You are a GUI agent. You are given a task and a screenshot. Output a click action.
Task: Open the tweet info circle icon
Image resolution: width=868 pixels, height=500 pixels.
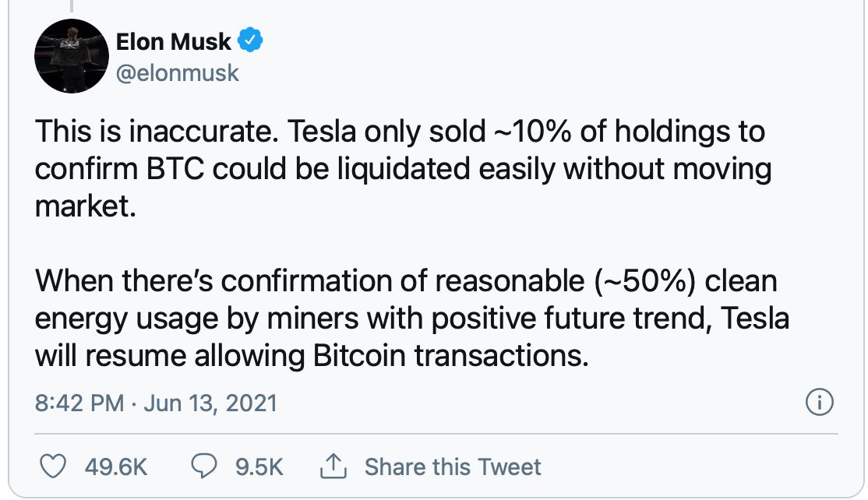(x=819, y=403)
